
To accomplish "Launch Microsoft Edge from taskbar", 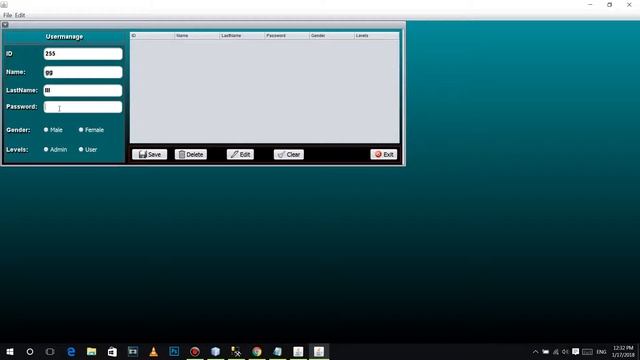I will [x=71, y=351].
